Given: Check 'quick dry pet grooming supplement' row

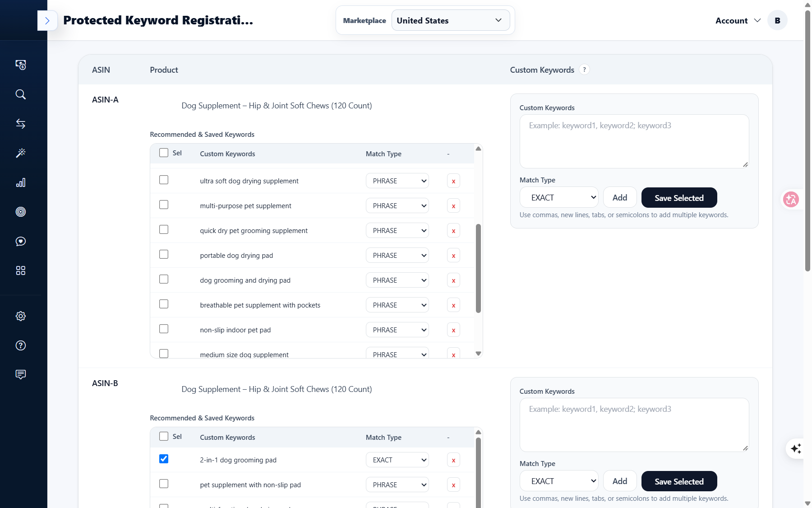Looking at the screenshot, I should tap(164, 230).
